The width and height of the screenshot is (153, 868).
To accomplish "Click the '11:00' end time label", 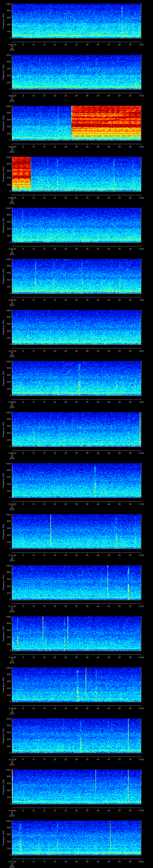I will coord(141,504).
